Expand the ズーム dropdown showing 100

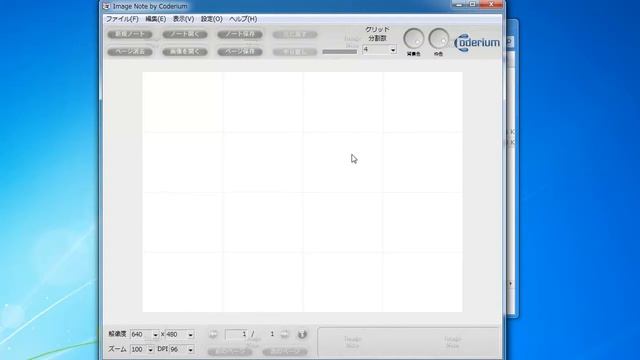[x=150, y=350]
